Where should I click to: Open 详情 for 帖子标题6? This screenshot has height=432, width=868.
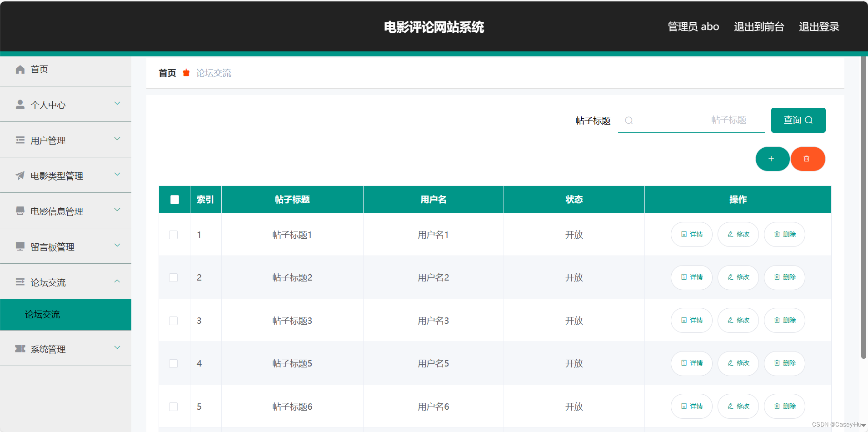692,407
